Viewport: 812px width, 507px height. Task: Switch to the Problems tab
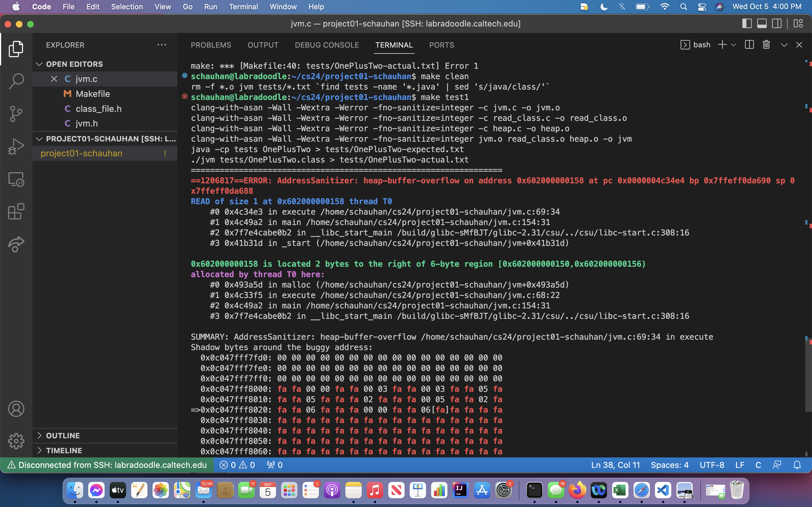(211, 45)
